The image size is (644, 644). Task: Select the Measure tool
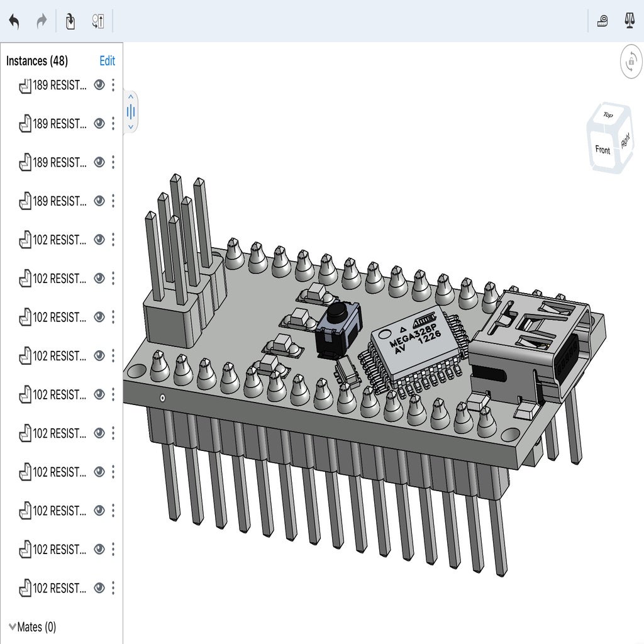(x=602, y=20)
